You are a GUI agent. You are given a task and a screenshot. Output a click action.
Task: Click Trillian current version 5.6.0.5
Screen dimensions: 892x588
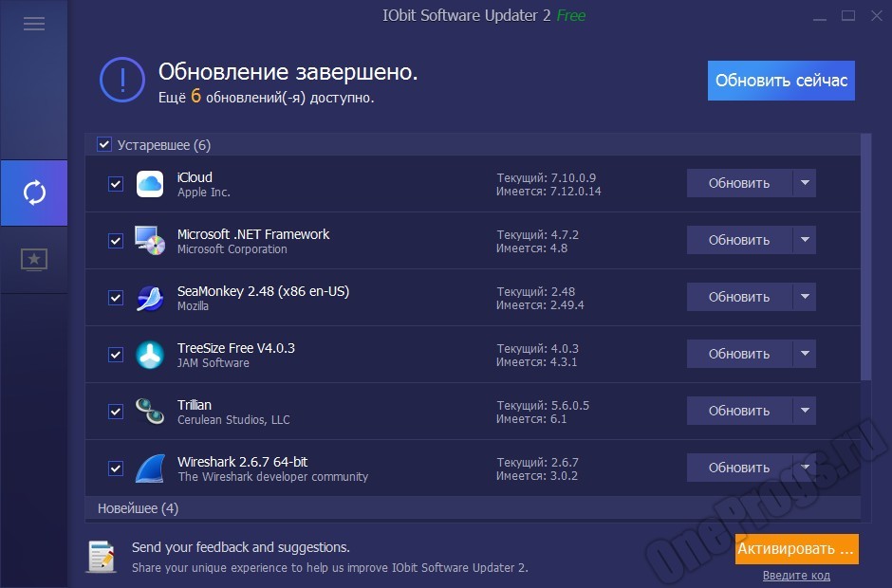pyautogui.click(x=570, y=406)
